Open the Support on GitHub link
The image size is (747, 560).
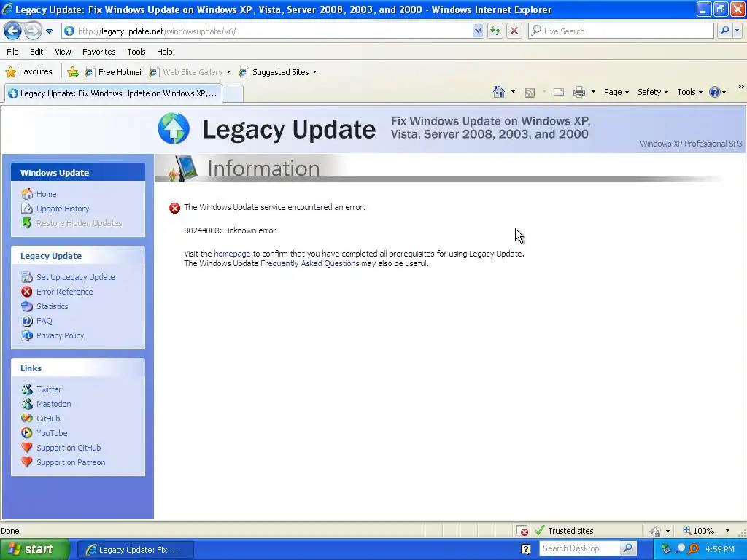click(69, 448)
